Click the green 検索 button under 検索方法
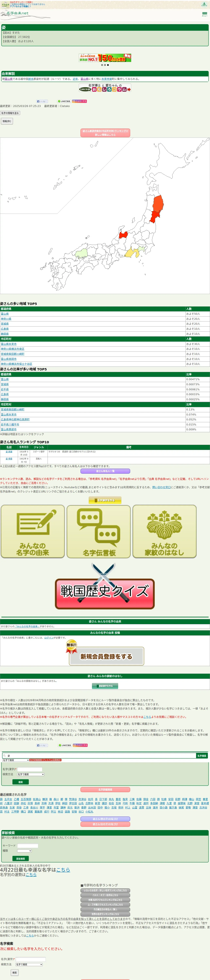Screen dimensions: 210x980 point(21,782)
